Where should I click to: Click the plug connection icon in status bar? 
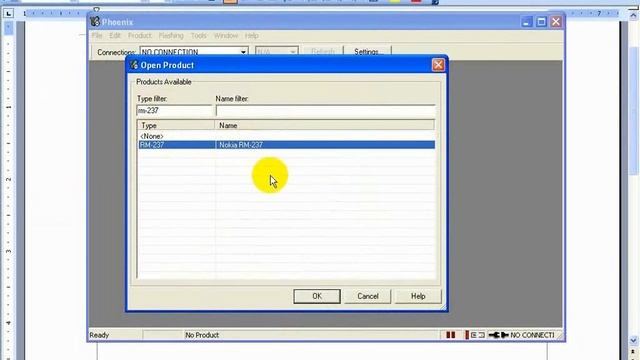[498, 335]
